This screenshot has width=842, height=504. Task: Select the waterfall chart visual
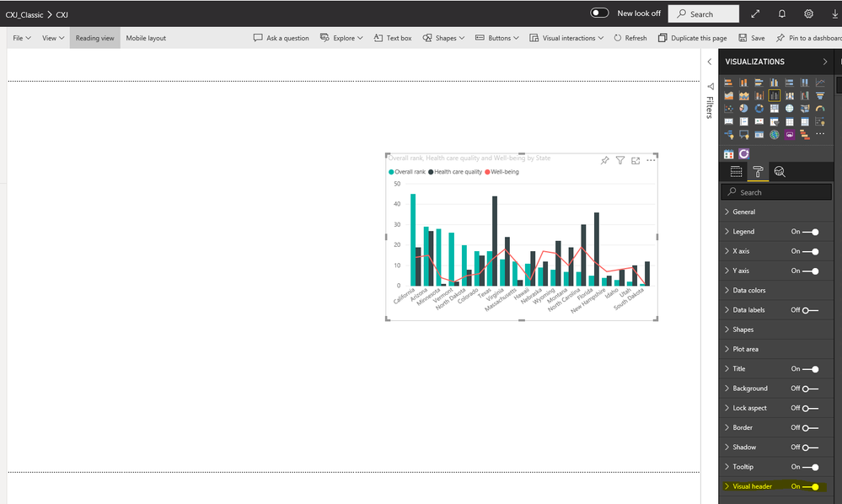805,95
